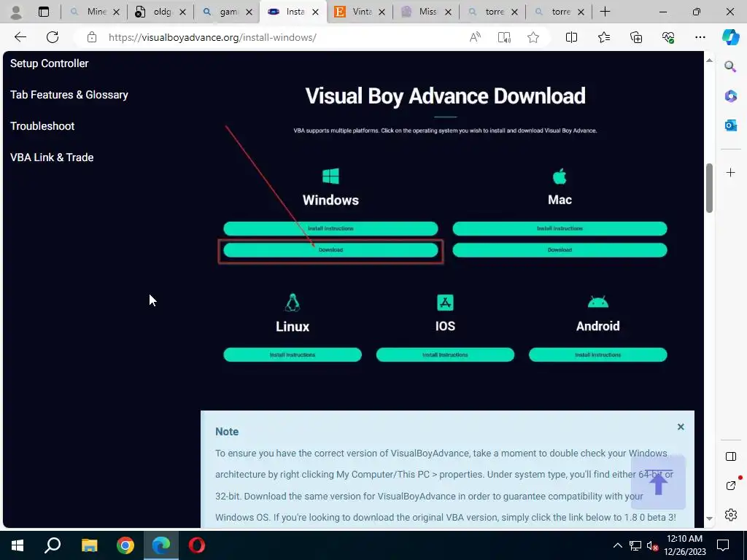Click Windows Download button
The height and width of the screenshot is (560, 747).
point(330,250)
